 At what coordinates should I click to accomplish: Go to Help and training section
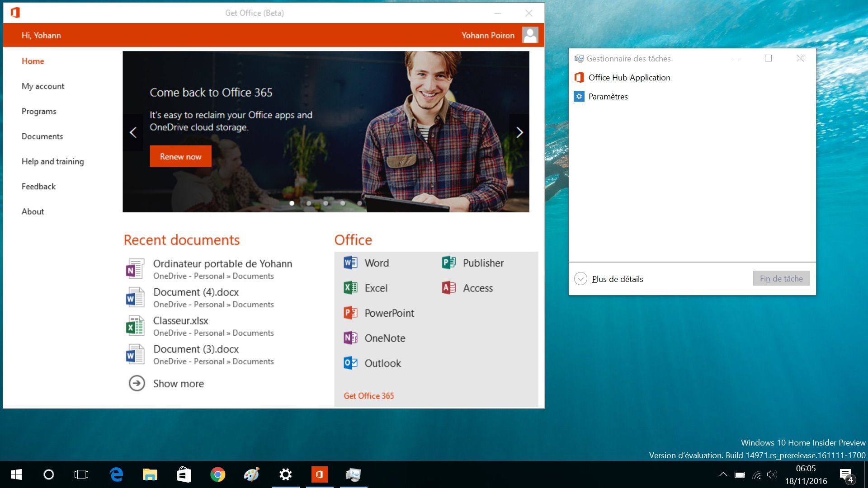[53, 161]
